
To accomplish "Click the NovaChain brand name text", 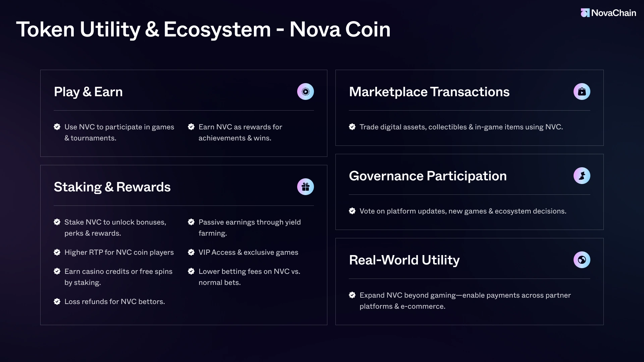I will (x=613, y=13).
